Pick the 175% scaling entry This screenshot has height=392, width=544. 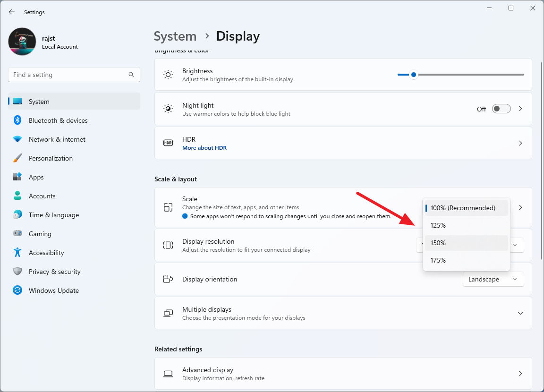(x=466, y=260)
